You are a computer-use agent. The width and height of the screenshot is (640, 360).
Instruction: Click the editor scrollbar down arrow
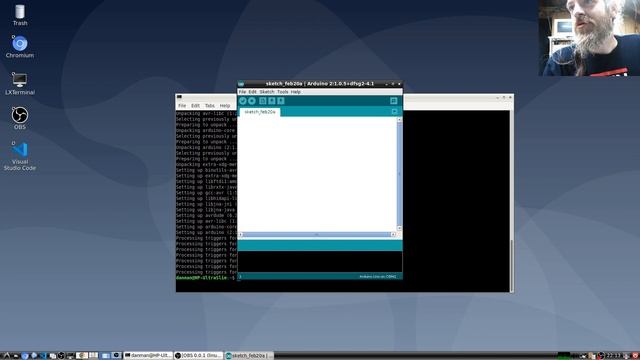pos(399,229)
